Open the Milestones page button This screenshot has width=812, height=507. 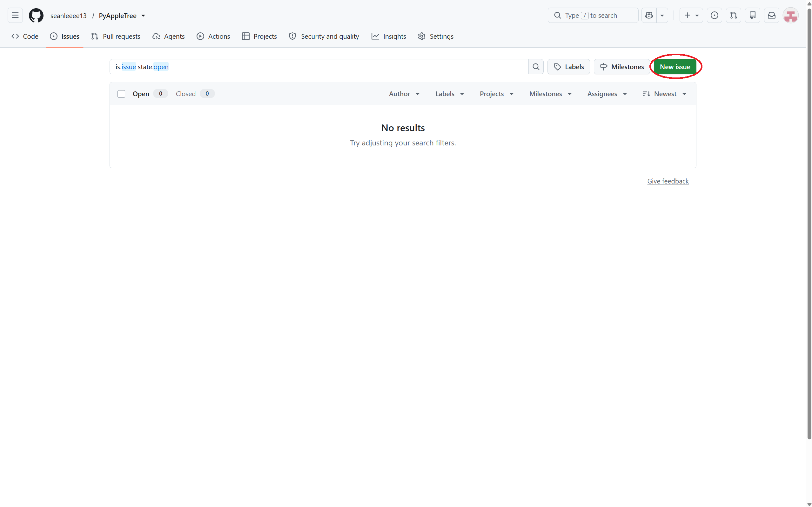622,67
